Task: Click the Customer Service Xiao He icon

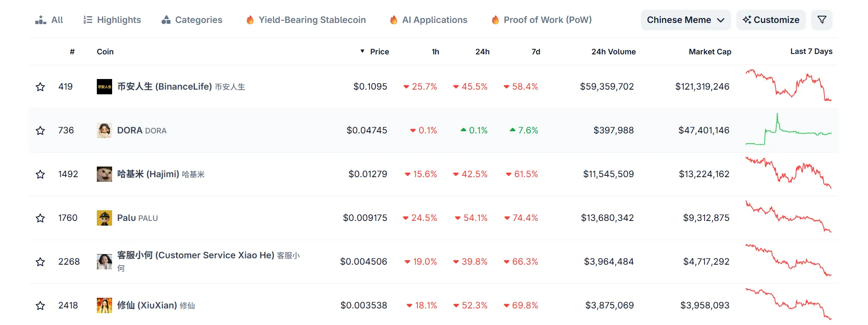Action: click(x=104, y=262)
